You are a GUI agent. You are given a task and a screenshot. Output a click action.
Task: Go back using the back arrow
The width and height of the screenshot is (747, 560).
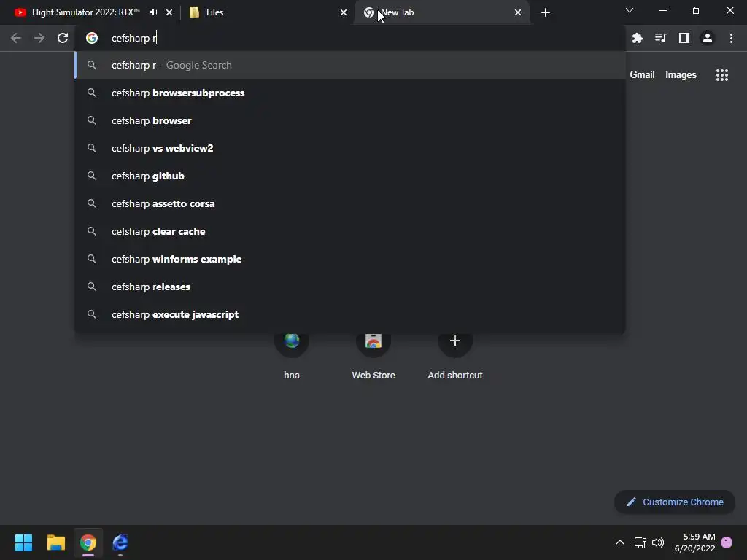(16, 38)
